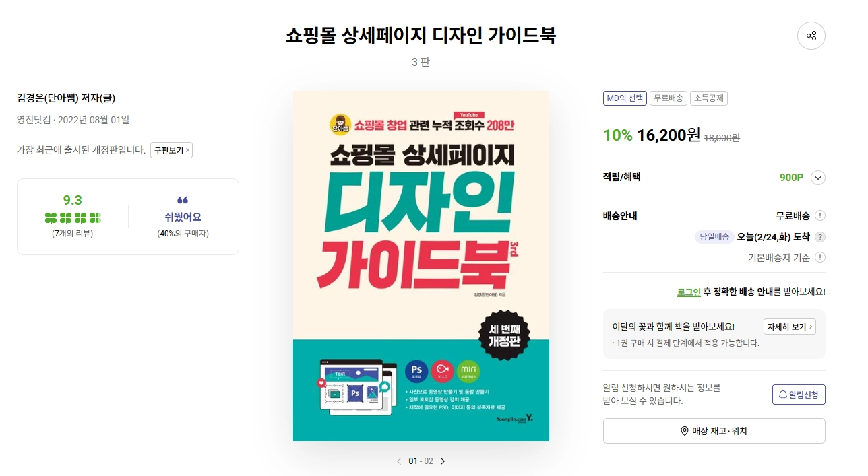Click the share icon button
868x476 pixels.
pos(811,36)
